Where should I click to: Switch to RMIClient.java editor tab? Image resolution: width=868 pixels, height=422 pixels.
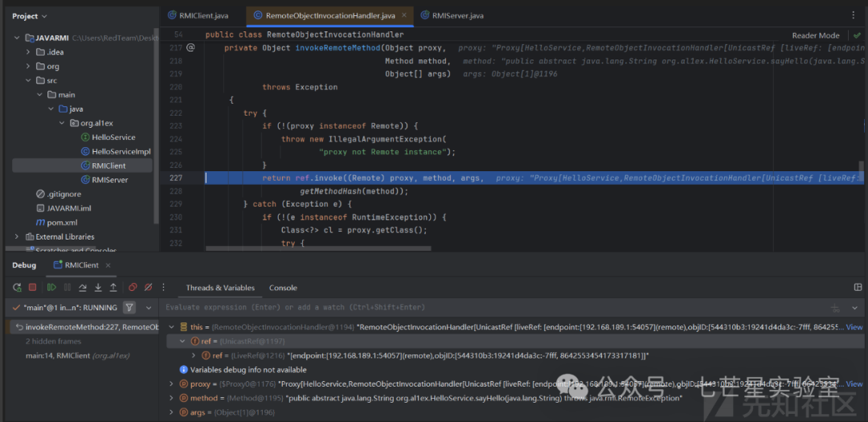[x=199, y=15]
